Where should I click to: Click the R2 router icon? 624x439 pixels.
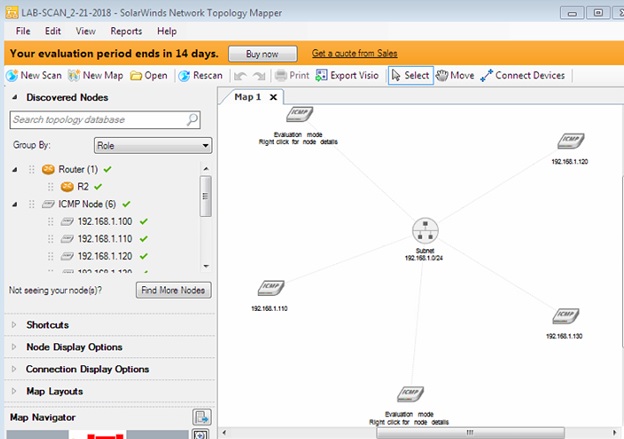point(67,187)
